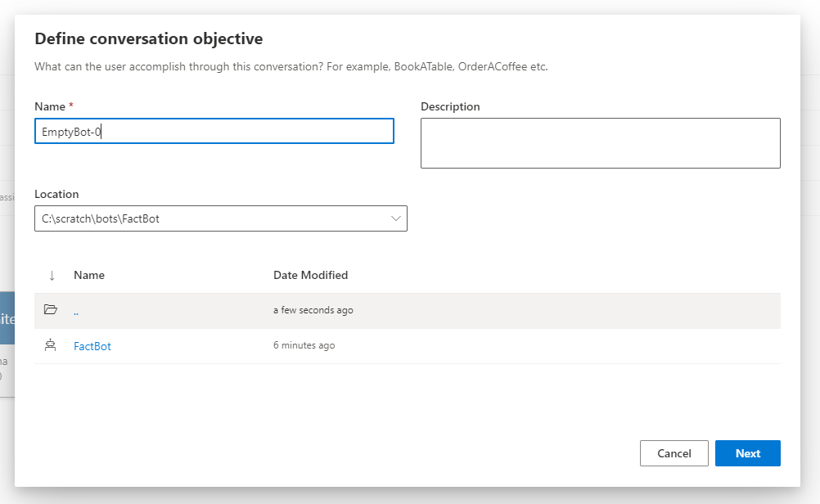Navigate up using the '..' parent link
Viewport: 820px width, 504px height.
(x=75, y=309)
